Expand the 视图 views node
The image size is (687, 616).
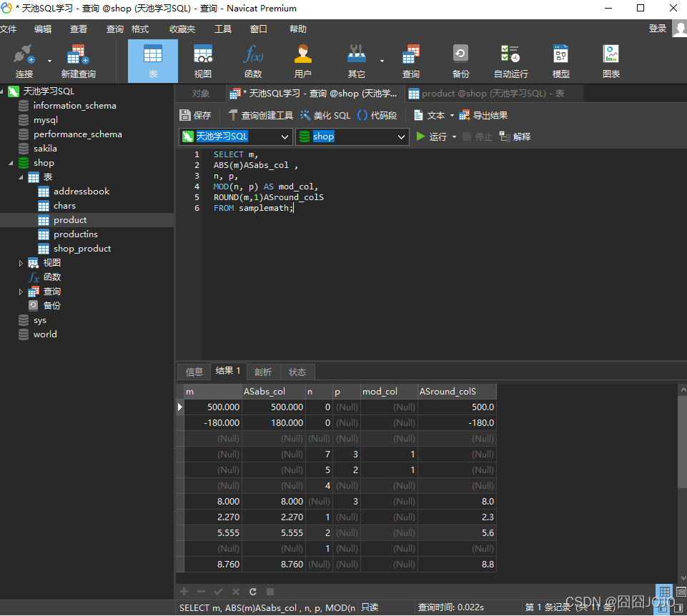[21, 263]
